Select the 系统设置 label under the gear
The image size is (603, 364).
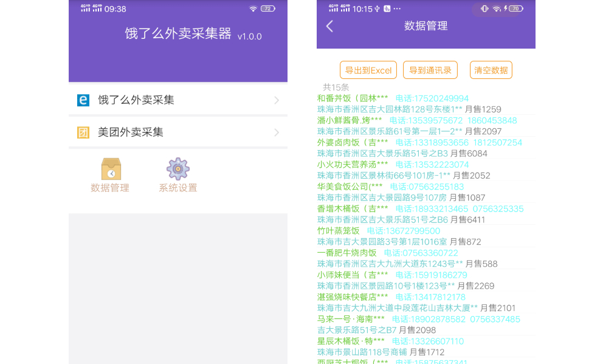pos(178,188)
